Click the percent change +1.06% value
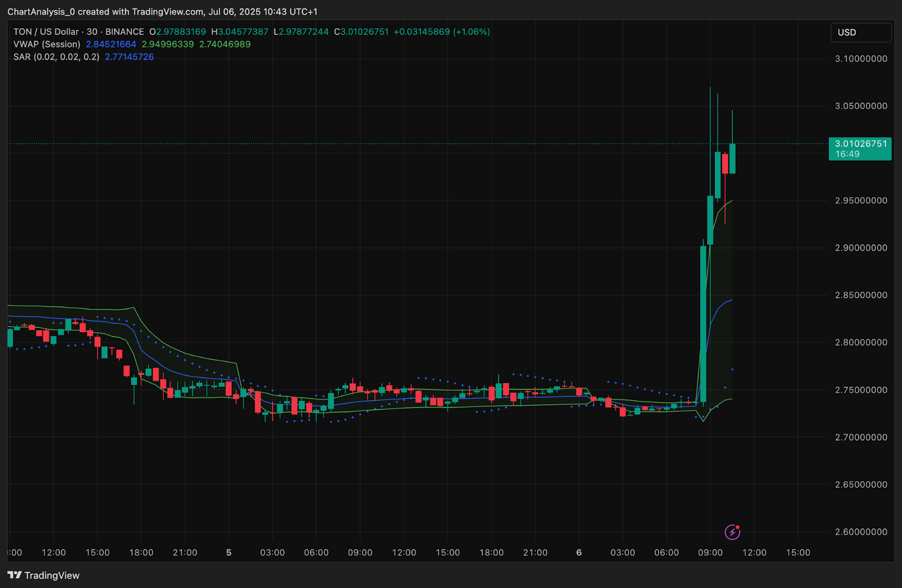The image size is (902, 588). pyautogui.click(x=471, y=32)
